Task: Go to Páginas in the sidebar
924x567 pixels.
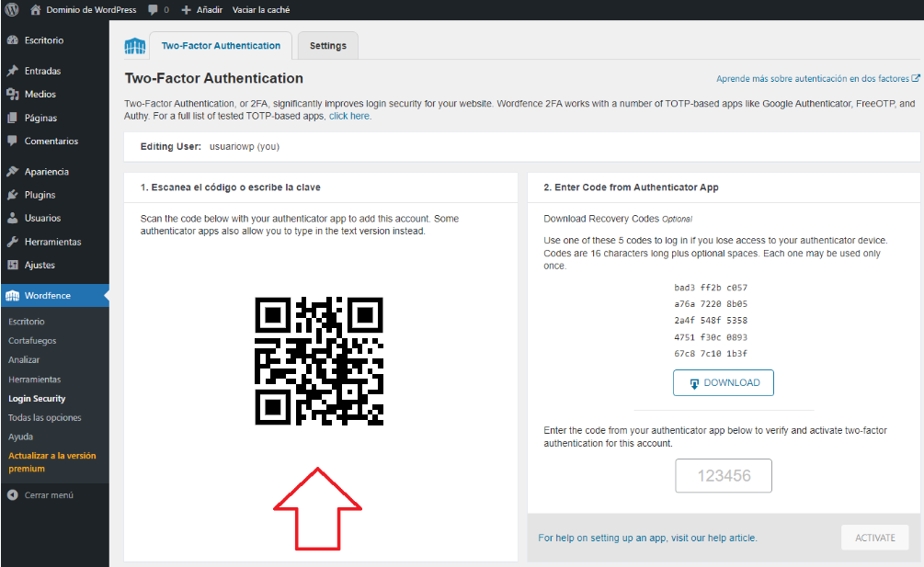Action: click(x=40, y=118)
